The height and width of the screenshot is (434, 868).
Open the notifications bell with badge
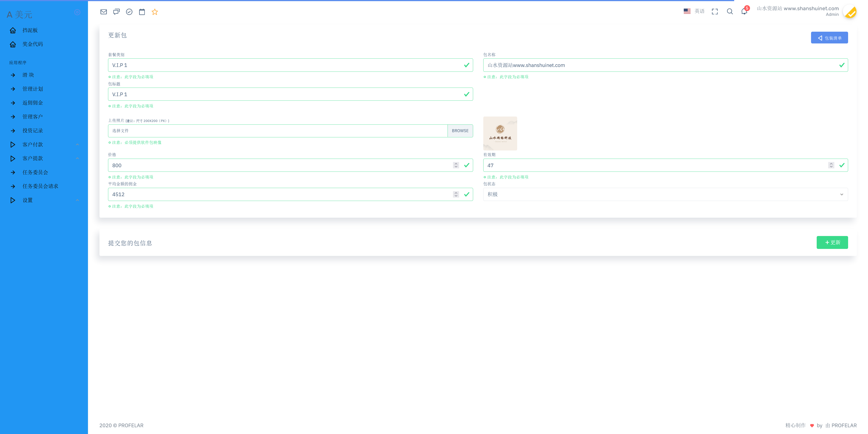(744, 12)
